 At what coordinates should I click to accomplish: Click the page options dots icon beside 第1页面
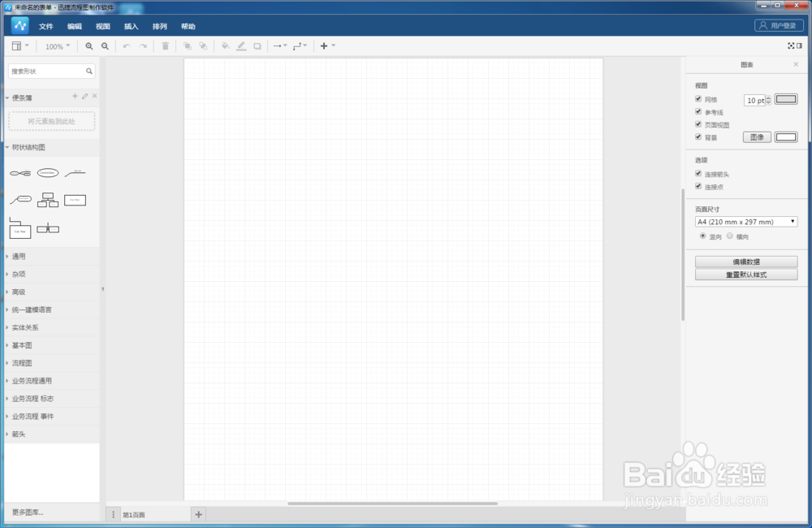tap(114, 514)
